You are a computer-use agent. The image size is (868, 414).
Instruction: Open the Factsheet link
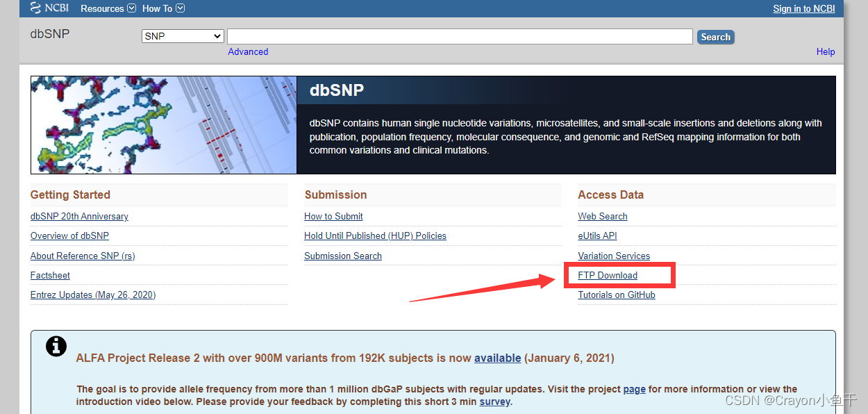coord(50,275)
